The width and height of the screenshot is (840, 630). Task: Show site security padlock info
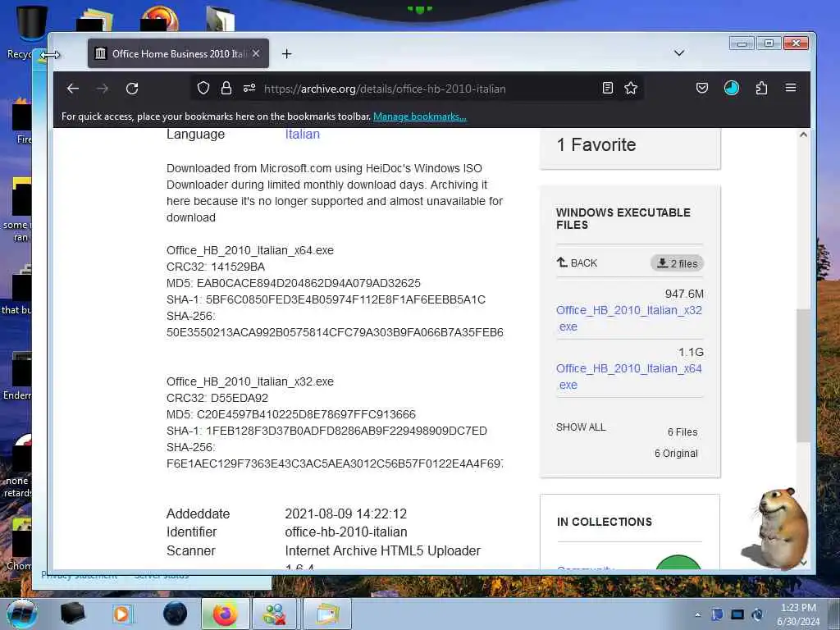[x=226, y=88]
